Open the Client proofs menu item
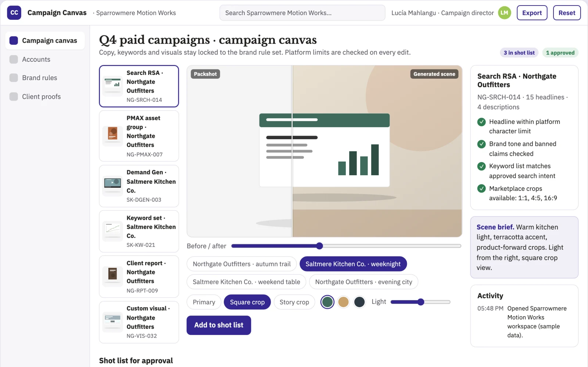The width and height of the screenshot is (588, 367). click(45, 97)
